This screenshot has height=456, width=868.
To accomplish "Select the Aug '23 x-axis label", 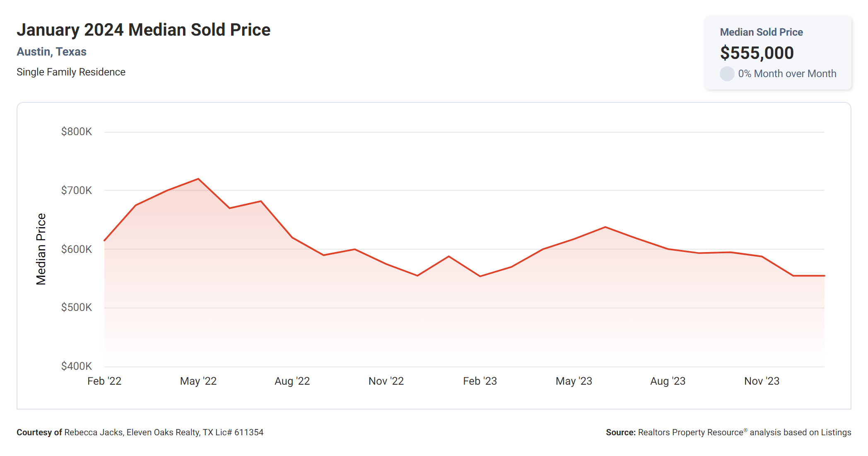I will pyautogui.click(x=668, y=381).
